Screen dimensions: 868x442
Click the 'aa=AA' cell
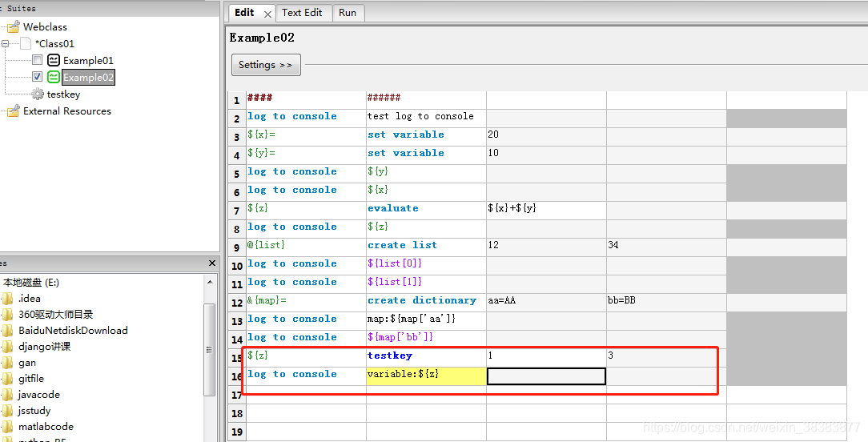[546, 303]
